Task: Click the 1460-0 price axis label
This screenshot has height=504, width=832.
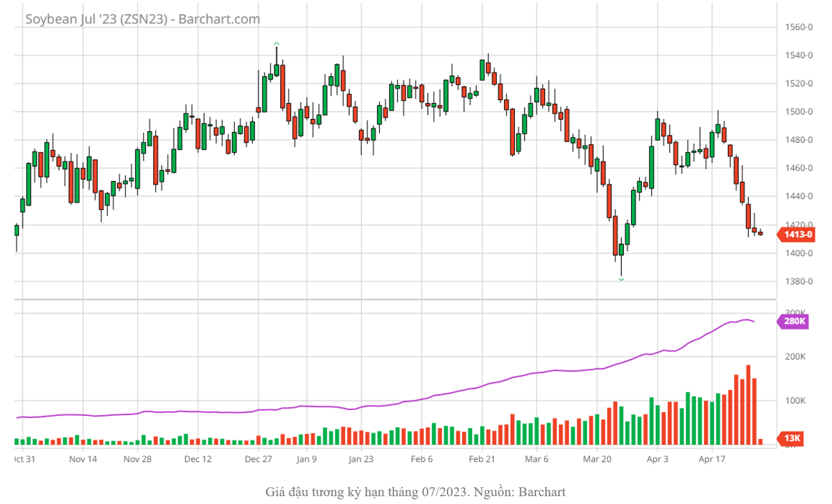Action: click(799, 168)
